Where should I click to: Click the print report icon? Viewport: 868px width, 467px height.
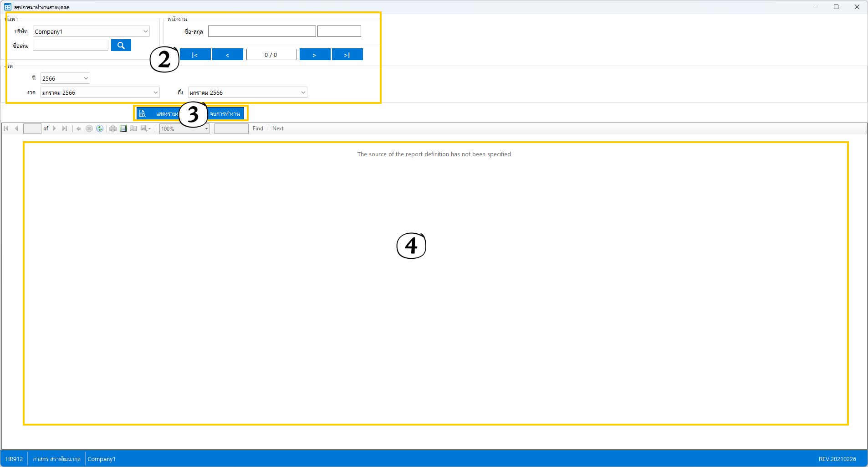pos(113,128)
